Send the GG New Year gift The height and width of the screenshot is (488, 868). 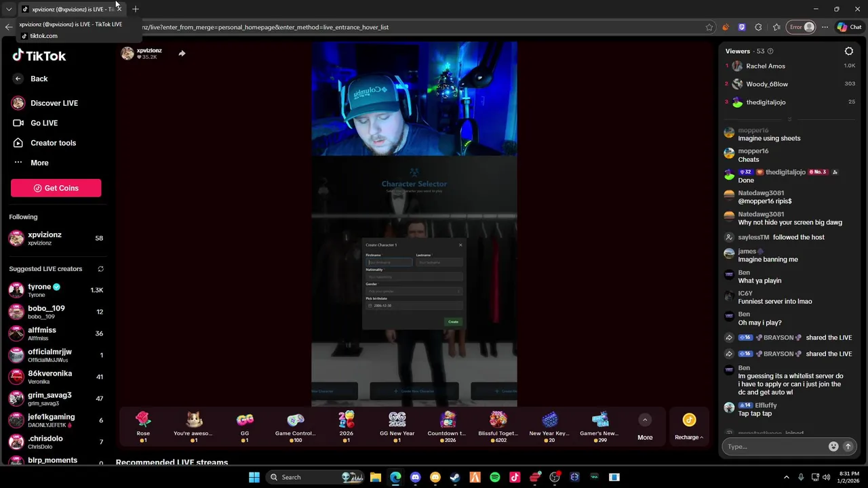pyautogui.click(x=397, y=426)
